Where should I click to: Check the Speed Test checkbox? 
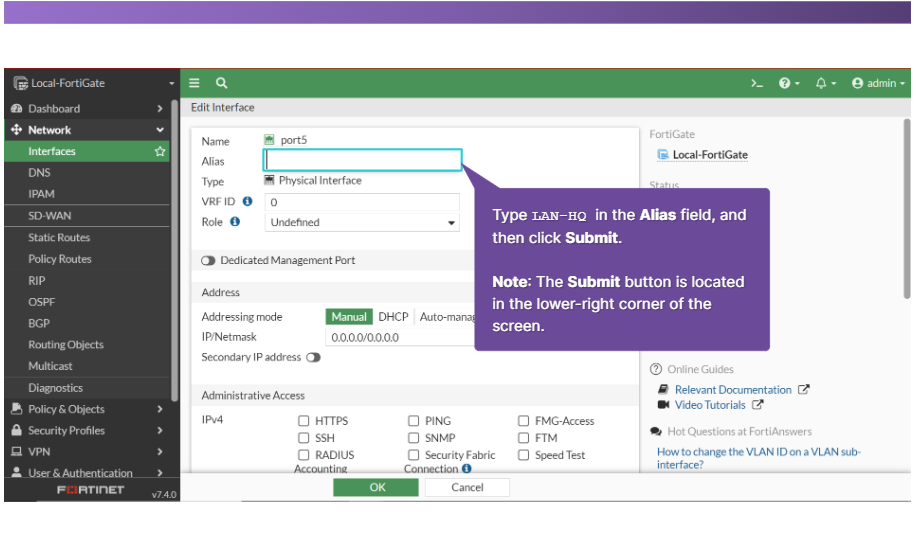point(523,455)
